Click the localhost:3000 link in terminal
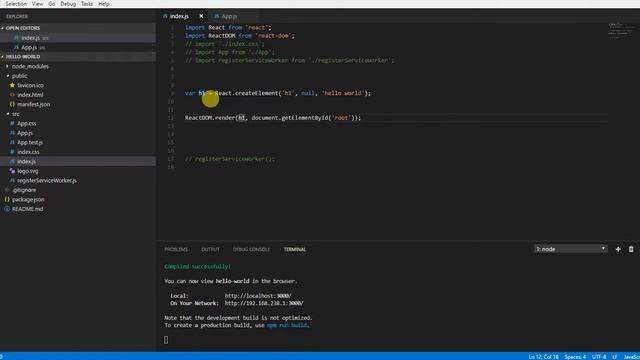This screenshot has height=360, width=640. (x=258, y=296)
